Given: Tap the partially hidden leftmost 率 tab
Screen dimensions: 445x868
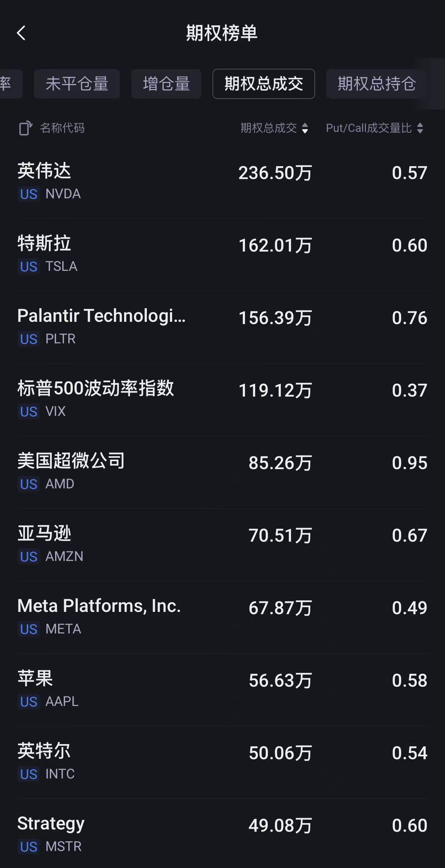Looking at the screenshot, I should coord(7,84).
